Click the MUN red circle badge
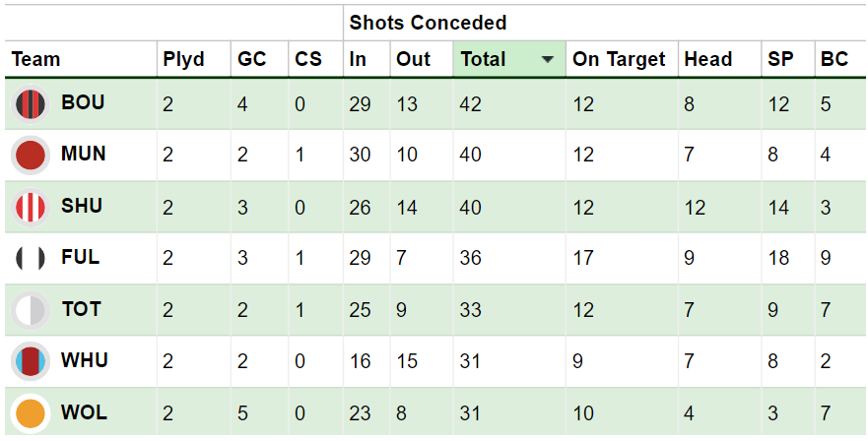The height and width of the screenshot is (441, 868). (x=31, y=155)
